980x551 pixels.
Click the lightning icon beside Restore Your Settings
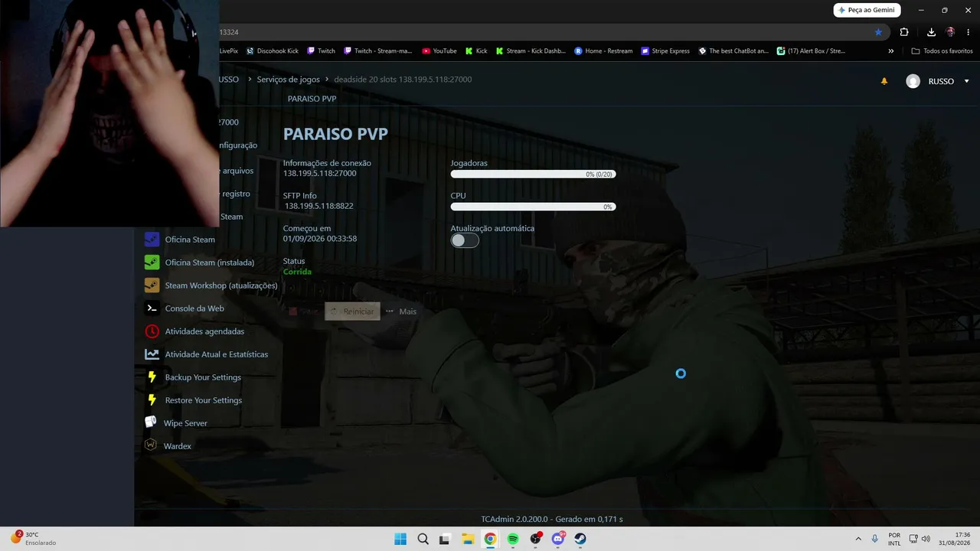[x=152, y=400]
